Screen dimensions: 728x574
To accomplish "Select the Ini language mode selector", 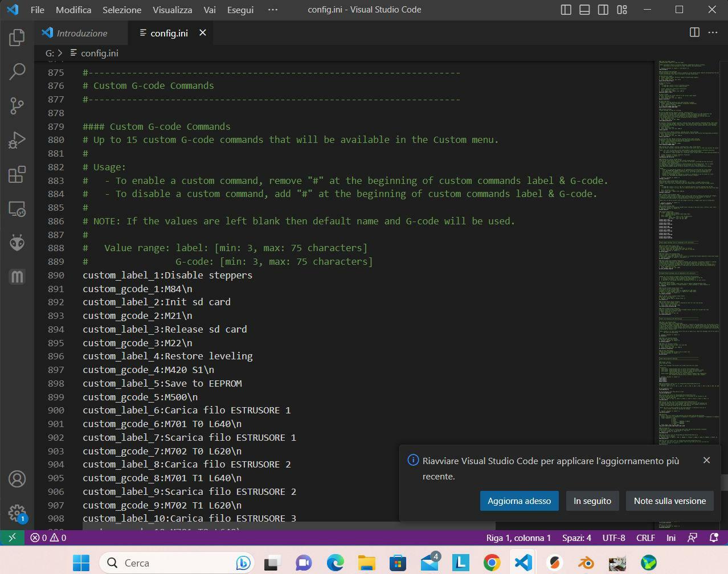I will (x=671, y=538).
